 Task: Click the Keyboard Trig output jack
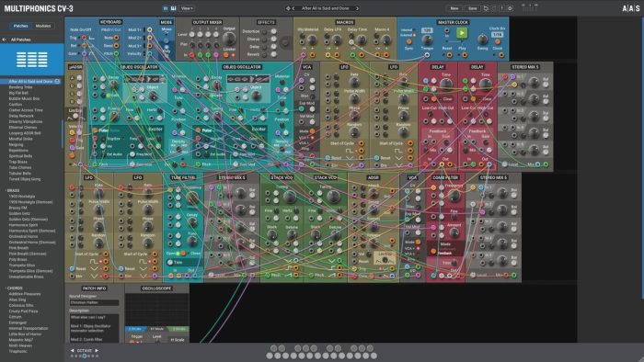pos(84,38)
